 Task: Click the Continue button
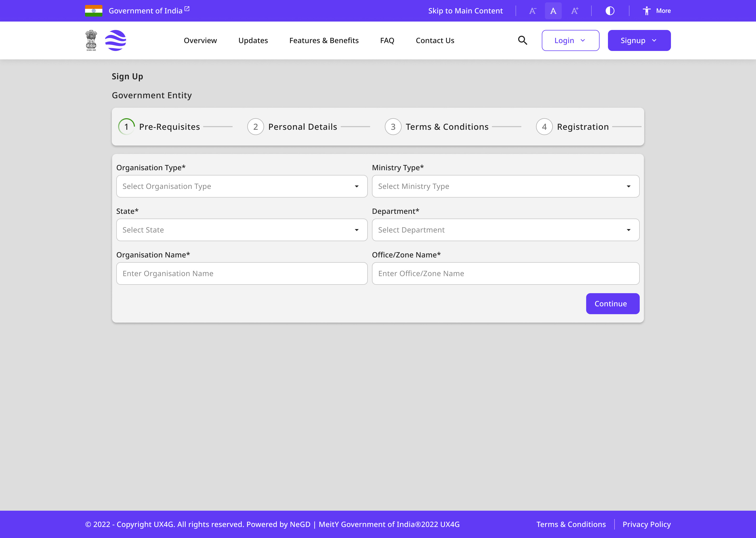pos(613,304)
